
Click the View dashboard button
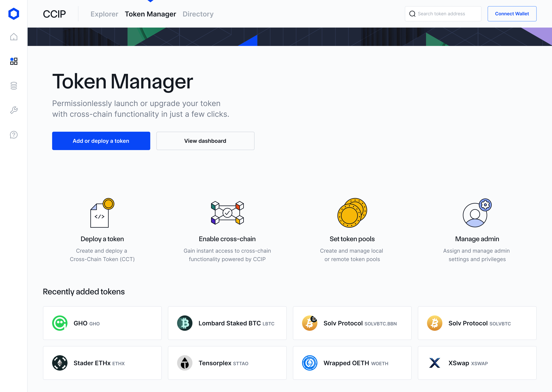(205, 140)
